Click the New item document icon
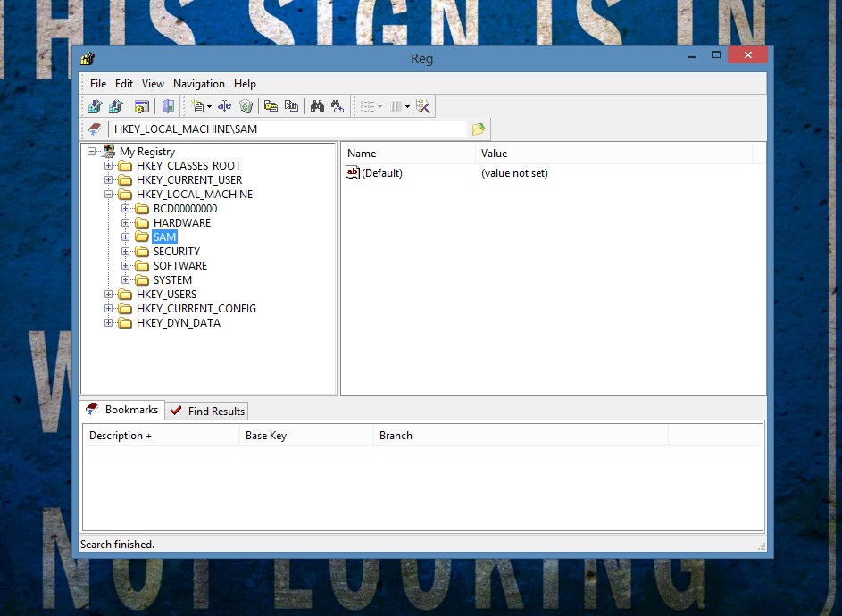The image size is (842, 616). click(197, 106)
